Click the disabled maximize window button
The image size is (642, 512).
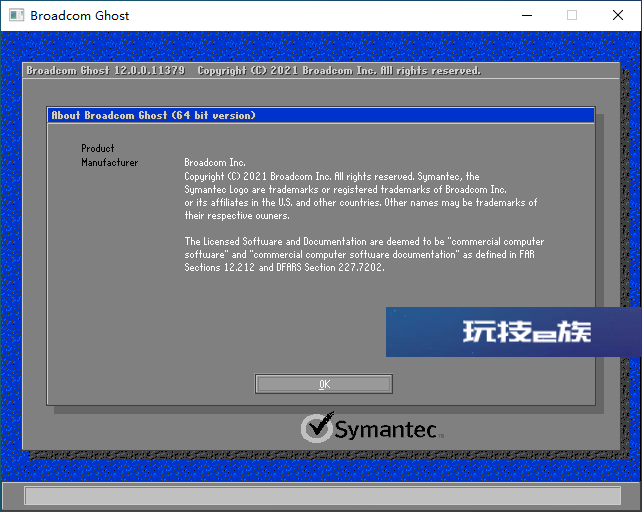point(572,16)
